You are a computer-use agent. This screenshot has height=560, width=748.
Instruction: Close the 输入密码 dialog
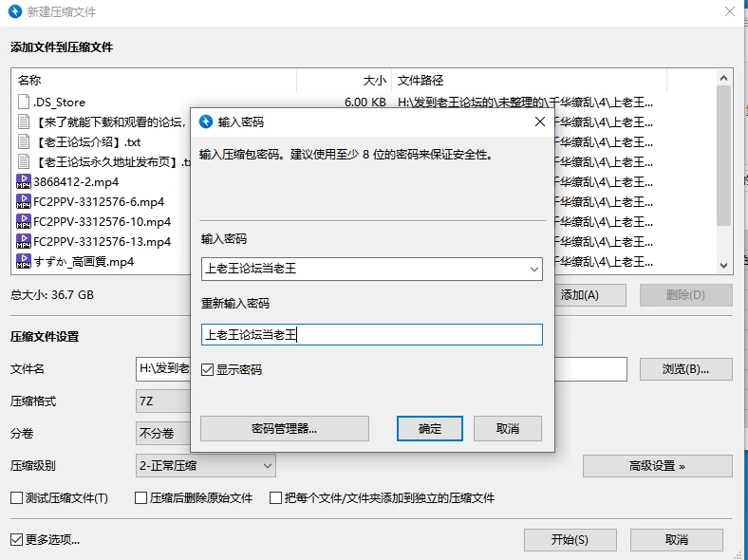click(x=540, y=121)
